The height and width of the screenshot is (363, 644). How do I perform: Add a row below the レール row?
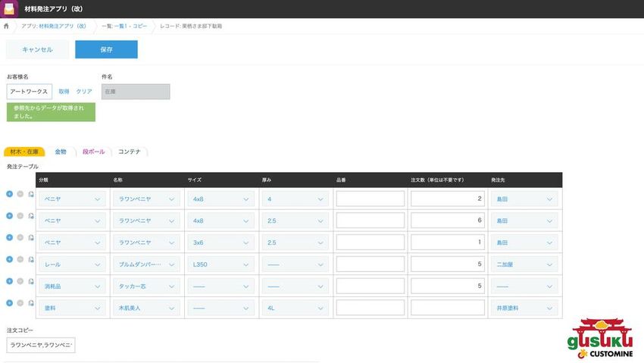pyautogui.click(x=9, y=259)
